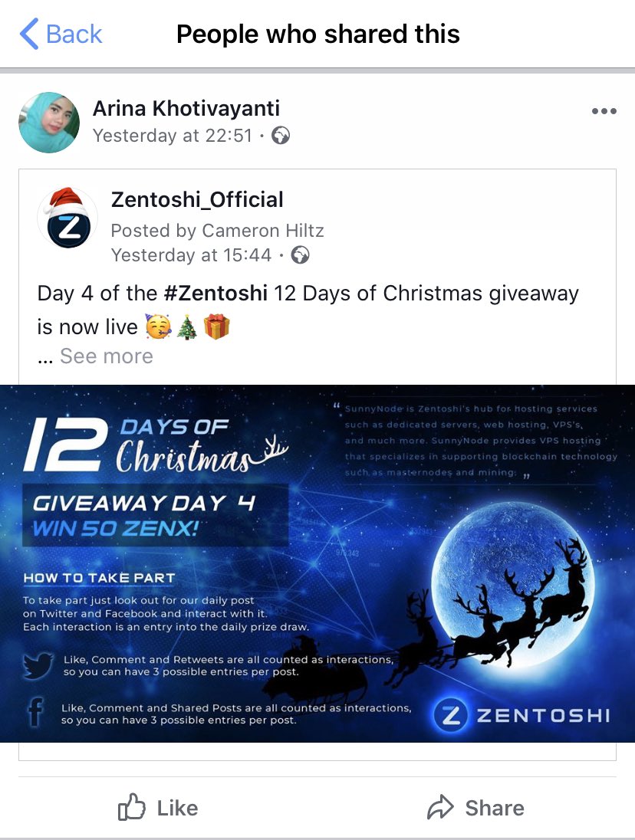
Task: Tap the globe icon next to 15:44
Action: (x=300, y=255)
